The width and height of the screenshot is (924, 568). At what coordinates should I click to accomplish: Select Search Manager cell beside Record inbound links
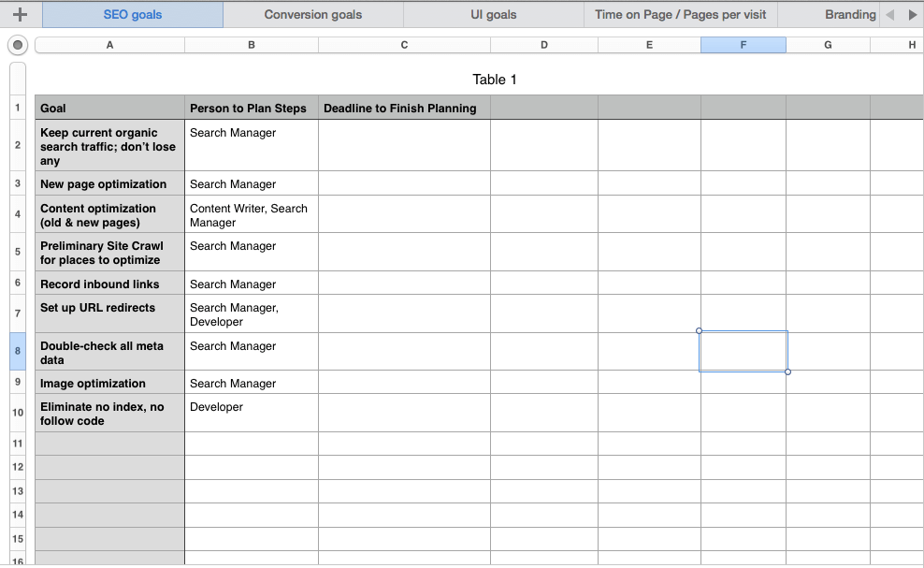(252, 284)
